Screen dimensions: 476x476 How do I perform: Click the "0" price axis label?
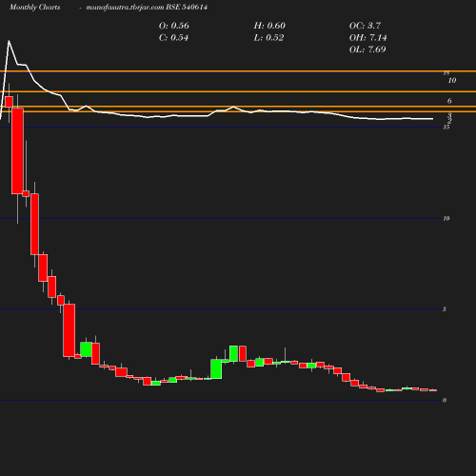click(445, 401)
